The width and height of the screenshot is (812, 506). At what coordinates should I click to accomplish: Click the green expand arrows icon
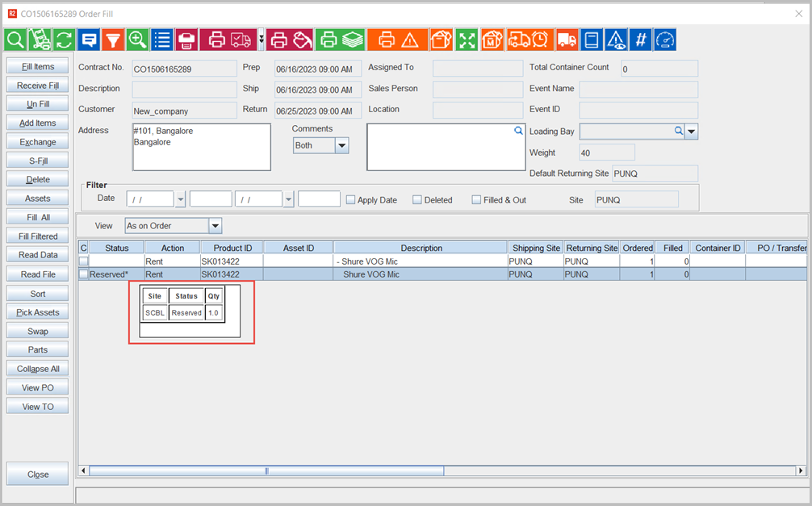pos(467,40)
